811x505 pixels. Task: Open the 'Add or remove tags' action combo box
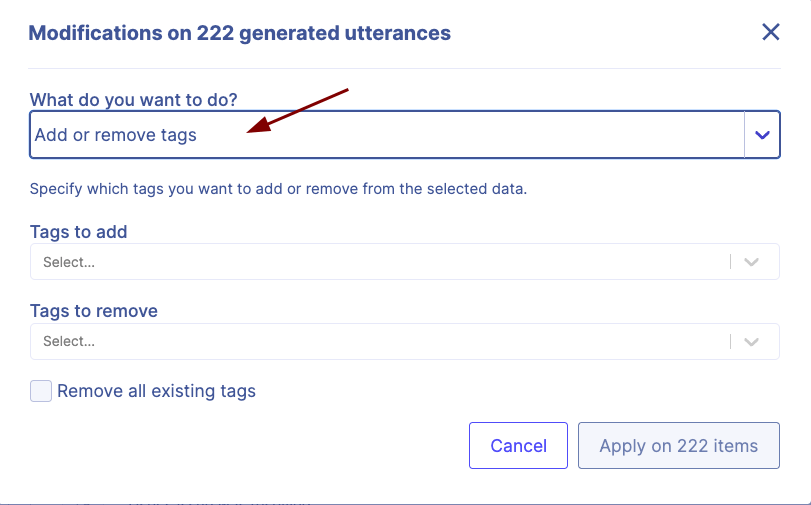click(x=387, y=135)
